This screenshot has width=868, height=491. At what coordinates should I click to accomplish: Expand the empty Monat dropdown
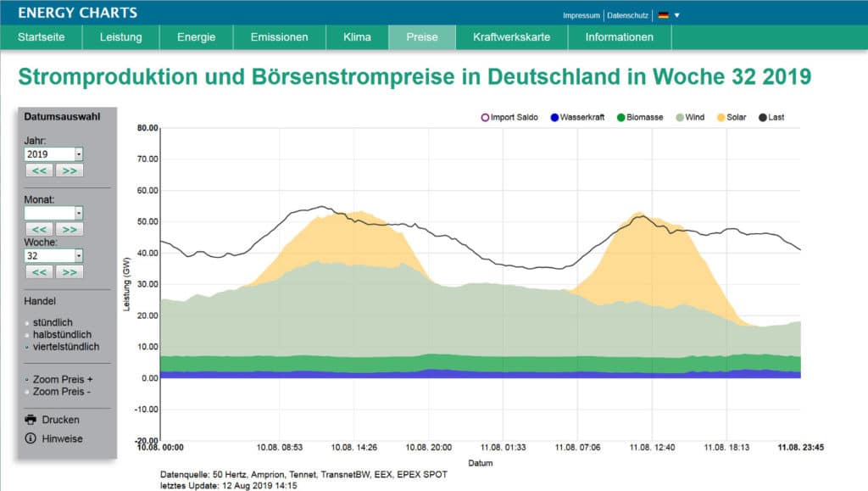pyautogui.click(x=54, y=213)
